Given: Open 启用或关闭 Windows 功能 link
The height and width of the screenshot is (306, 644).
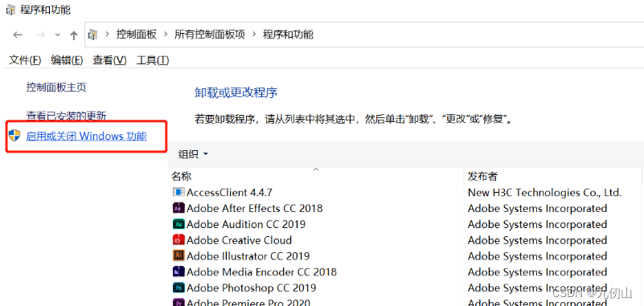Looking at the screenshot, I should [86, 136].
